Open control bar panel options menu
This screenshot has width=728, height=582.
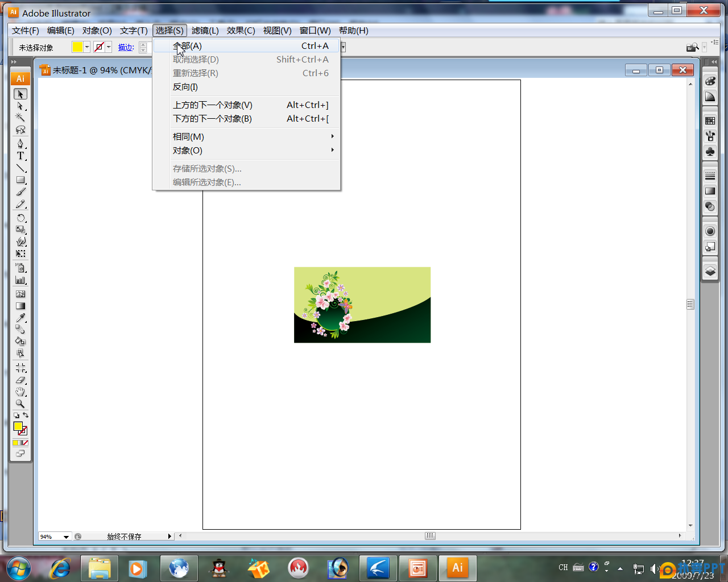pos(714,43)
